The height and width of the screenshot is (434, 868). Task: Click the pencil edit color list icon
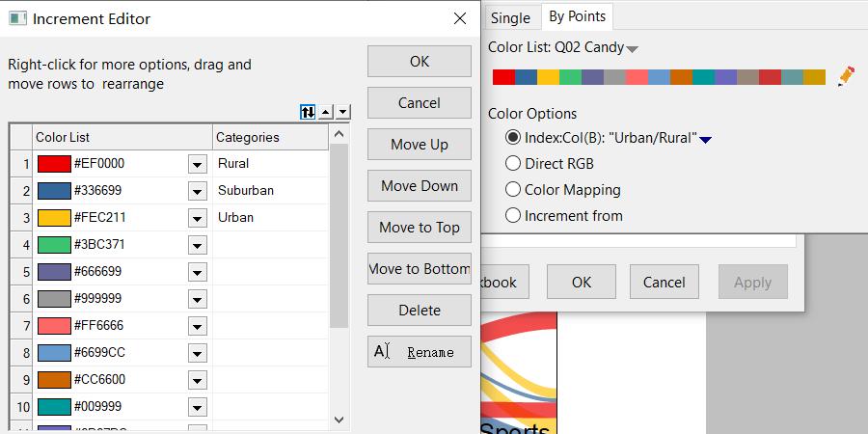pos(846,76)
